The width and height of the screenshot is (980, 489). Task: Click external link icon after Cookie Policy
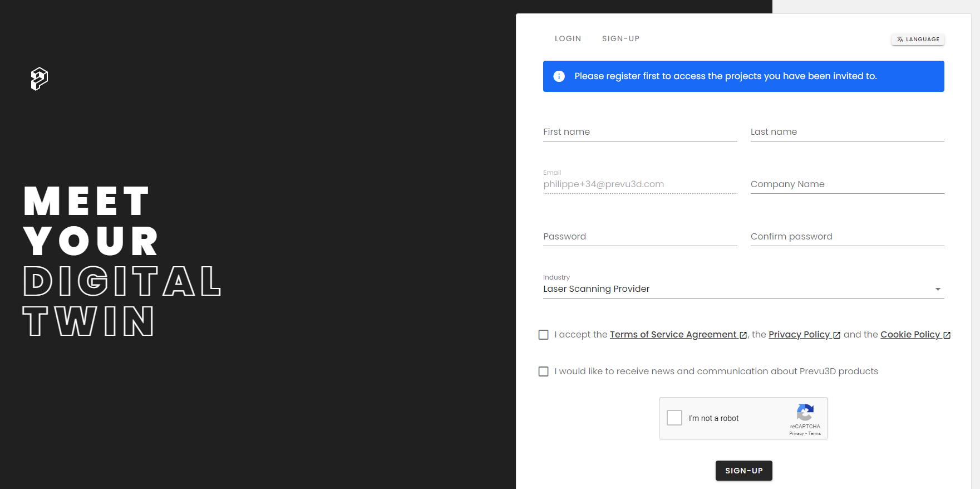pos(947,335)
